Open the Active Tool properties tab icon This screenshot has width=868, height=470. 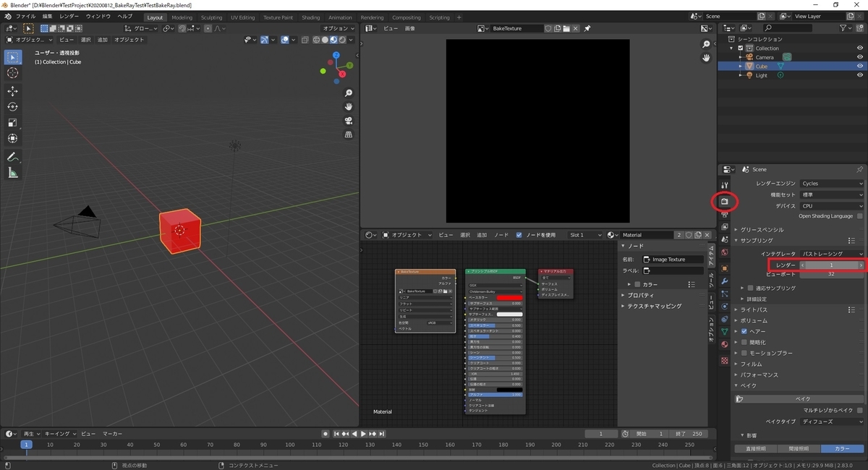pos(724,186)
